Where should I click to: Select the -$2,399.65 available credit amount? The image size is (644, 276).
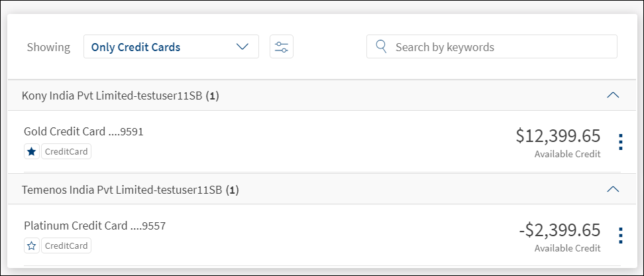click(559, 230)
